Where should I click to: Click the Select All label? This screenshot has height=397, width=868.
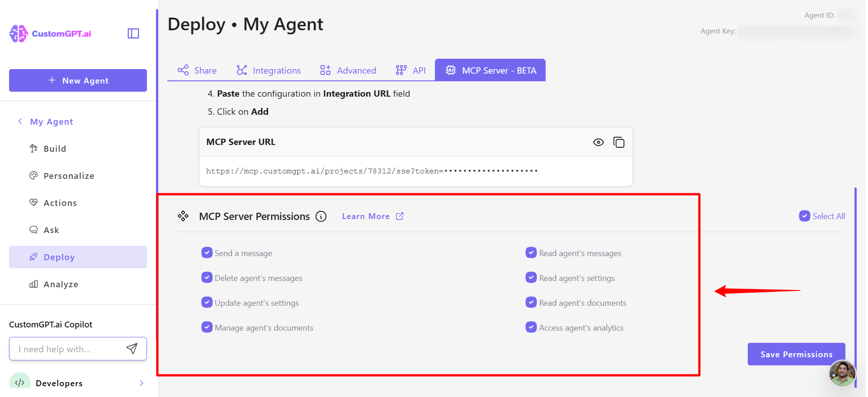pos(829,216)
